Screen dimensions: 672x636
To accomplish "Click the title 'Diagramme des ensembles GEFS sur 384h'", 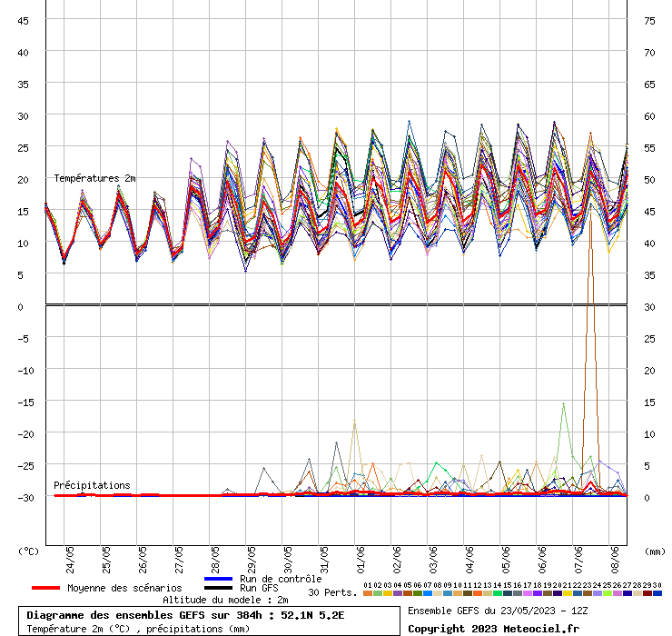I will (x=144, y=615).
